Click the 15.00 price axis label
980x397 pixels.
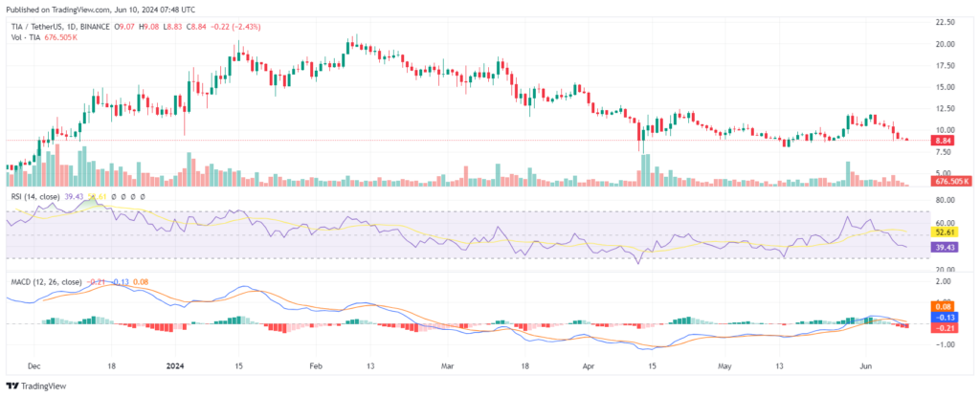pyautogui.click(x=945, y=87)
